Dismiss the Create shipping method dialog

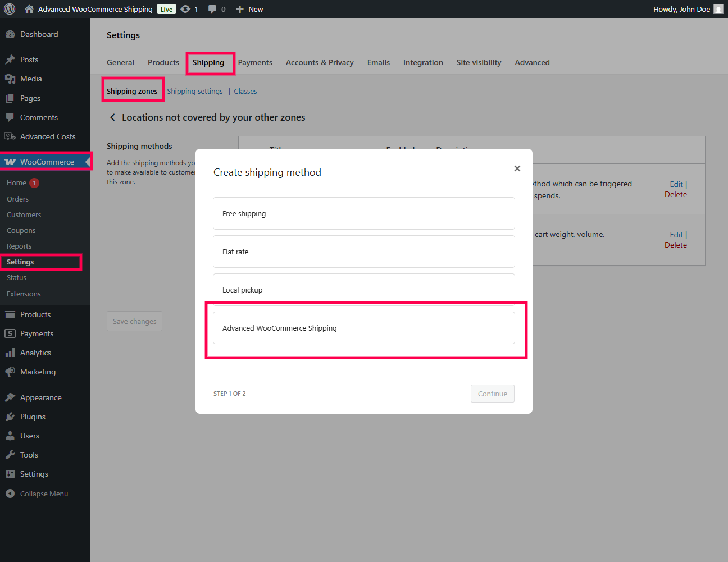[517, 168]
